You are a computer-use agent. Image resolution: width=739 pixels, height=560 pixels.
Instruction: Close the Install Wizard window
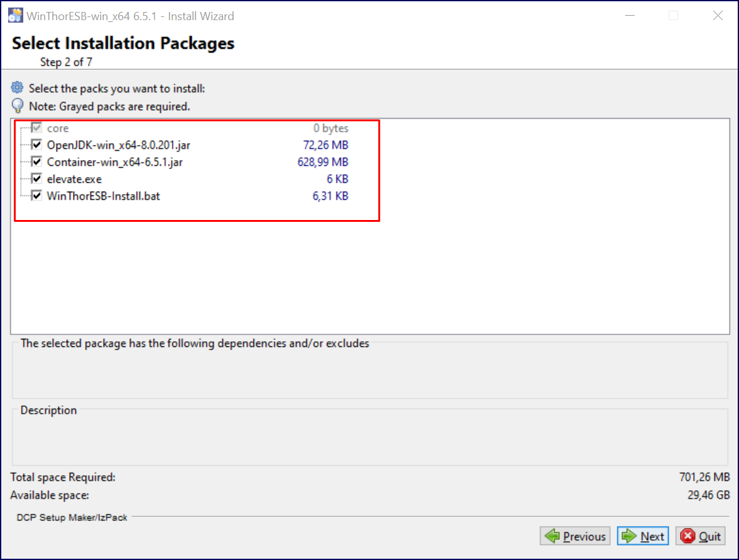(718, 16)
